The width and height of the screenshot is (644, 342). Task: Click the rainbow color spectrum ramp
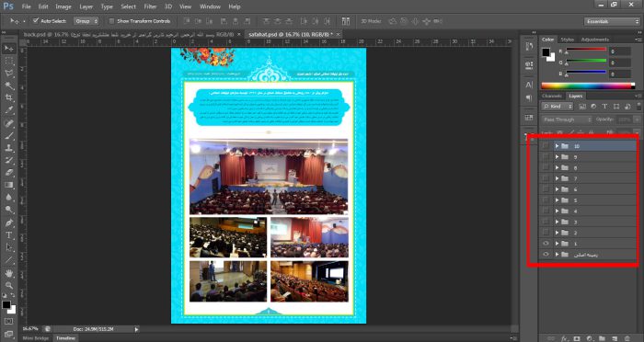(x=588, y=85)
